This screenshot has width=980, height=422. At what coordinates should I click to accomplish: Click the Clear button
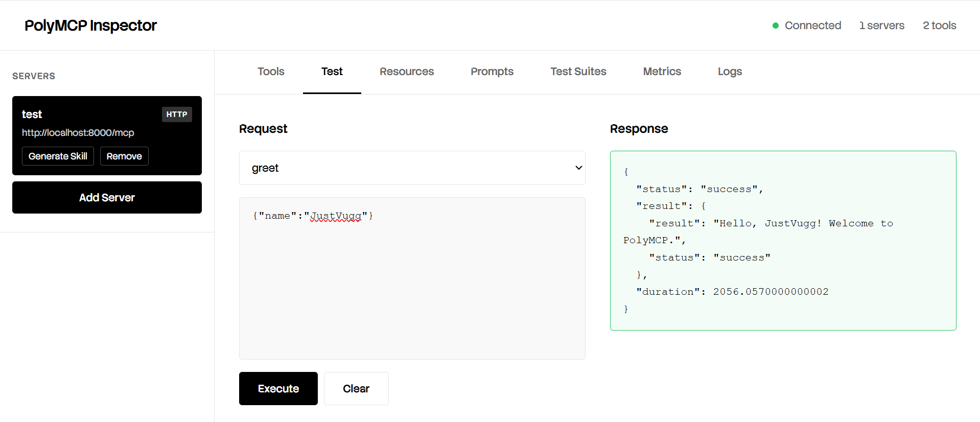point(356,389)
